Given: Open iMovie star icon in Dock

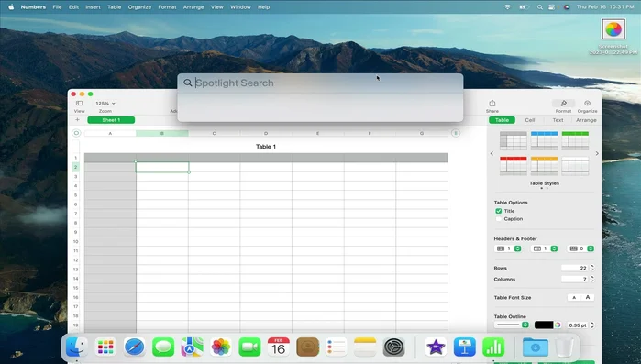Looking at the screenshot, I should [436, 347].
